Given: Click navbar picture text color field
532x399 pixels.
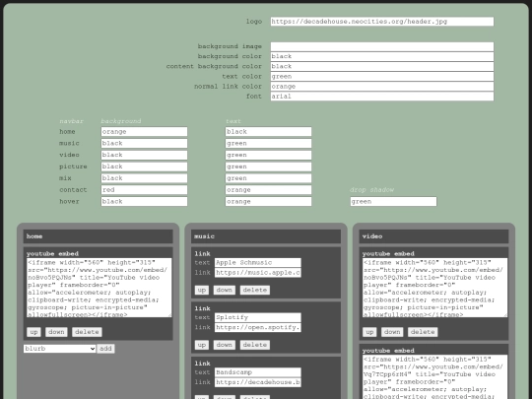Looking at the screenshot, I should point(268,166).
